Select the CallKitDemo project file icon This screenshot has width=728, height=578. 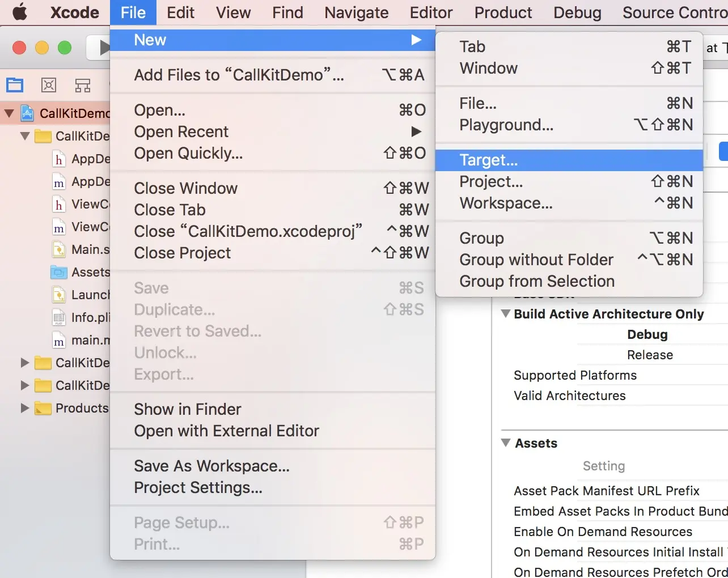27,113
